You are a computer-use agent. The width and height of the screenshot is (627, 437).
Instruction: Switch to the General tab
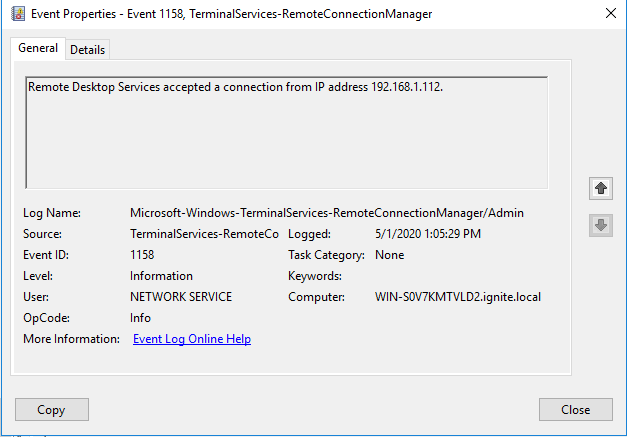[38, 48]
